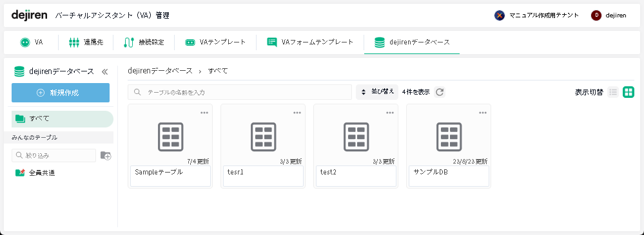Click the マニュアル作成用テナント tenant icon
644x235 pixels.
tap(500, 15)
